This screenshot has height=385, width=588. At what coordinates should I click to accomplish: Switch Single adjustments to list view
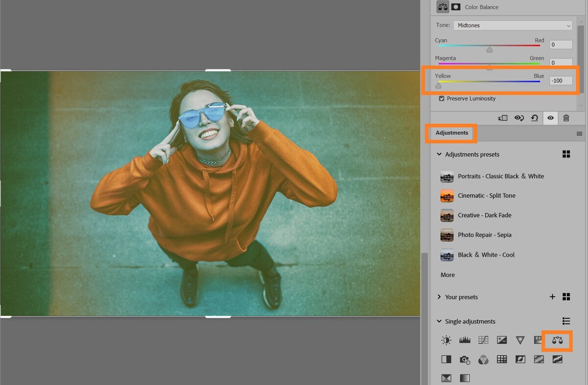(x=566, y=321)
